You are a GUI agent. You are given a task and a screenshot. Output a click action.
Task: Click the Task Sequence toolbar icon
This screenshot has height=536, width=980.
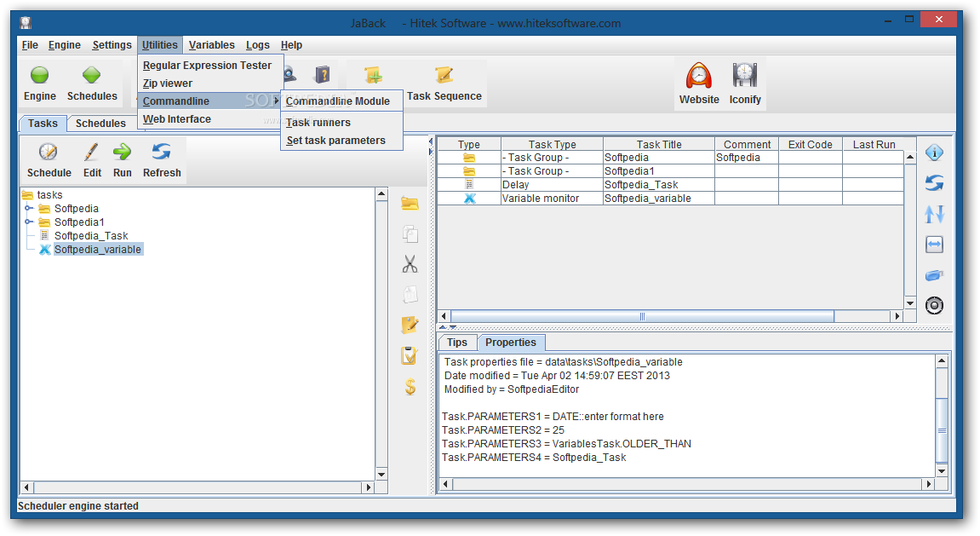point(444,76)
